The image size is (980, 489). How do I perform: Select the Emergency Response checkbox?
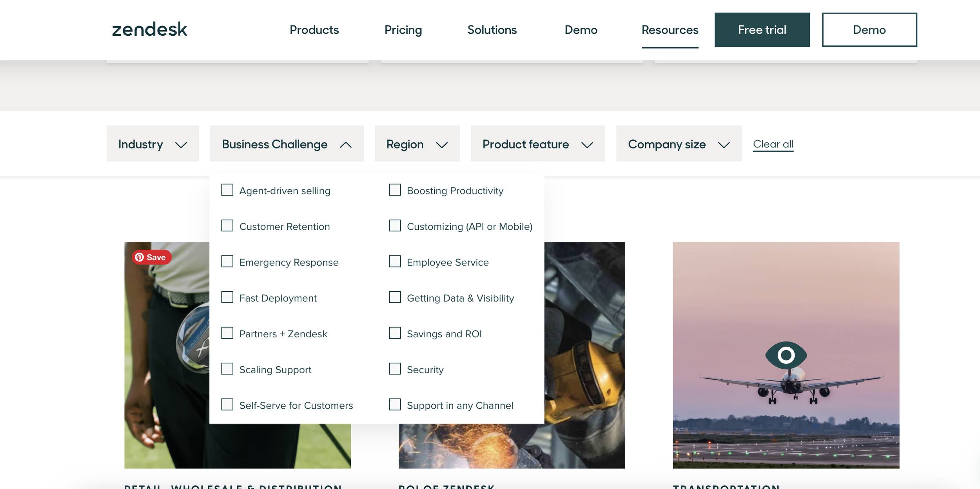point(227,262)
